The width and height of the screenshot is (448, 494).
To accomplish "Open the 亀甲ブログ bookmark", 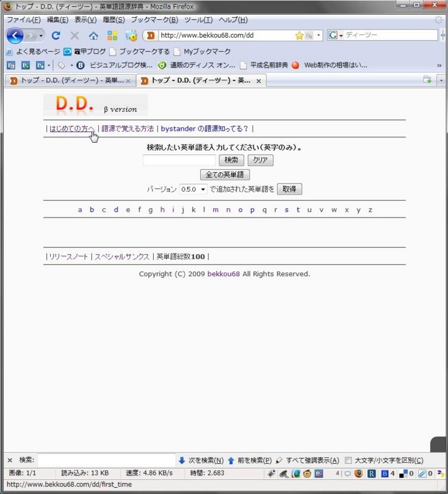I will point(85,51).
